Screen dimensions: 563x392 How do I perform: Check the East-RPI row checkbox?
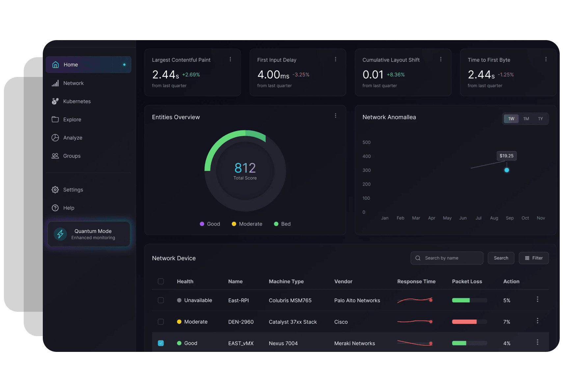pos(161,300)
